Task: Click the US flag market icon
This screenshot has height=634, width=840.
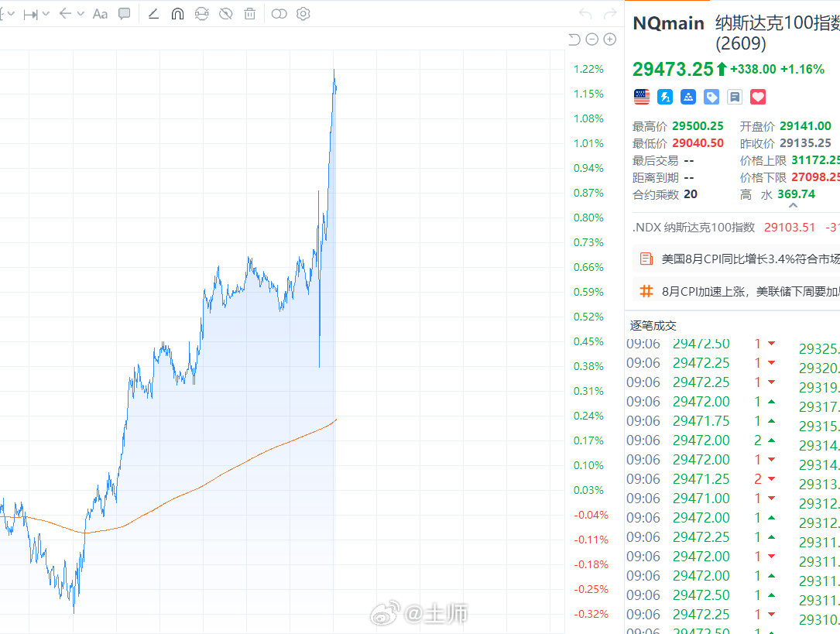Action: click(x=641, y=97)
